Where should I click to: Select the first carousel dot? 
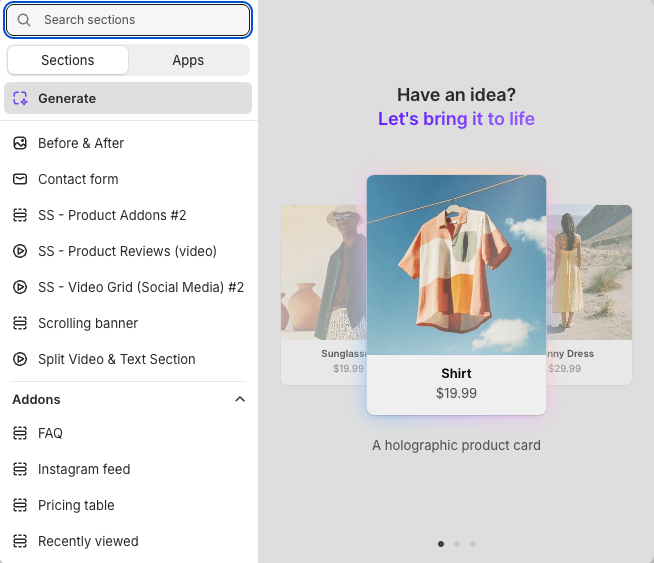tap(441, 544)
